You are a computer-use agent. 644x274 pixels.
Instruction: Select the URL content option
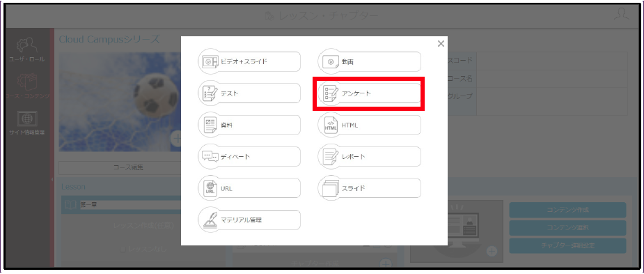coord(249,188)
